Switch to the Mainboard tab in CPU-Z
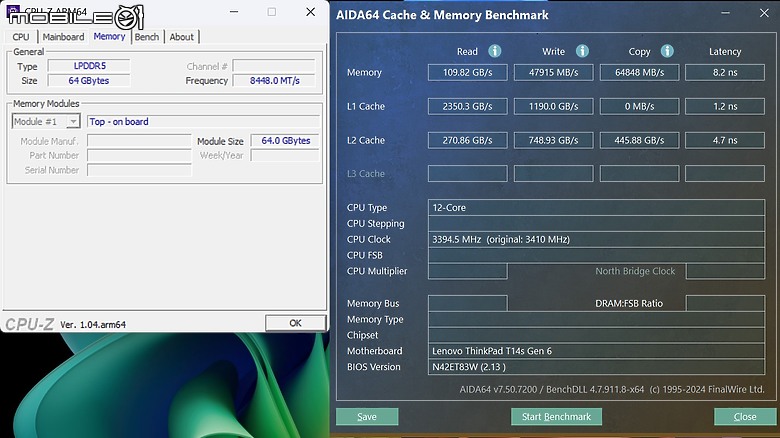The image size is (780, 438). point(63,37)
